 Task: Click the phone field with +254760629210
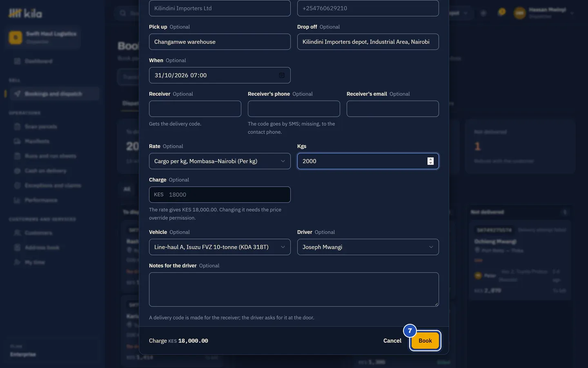pos(368,8)
